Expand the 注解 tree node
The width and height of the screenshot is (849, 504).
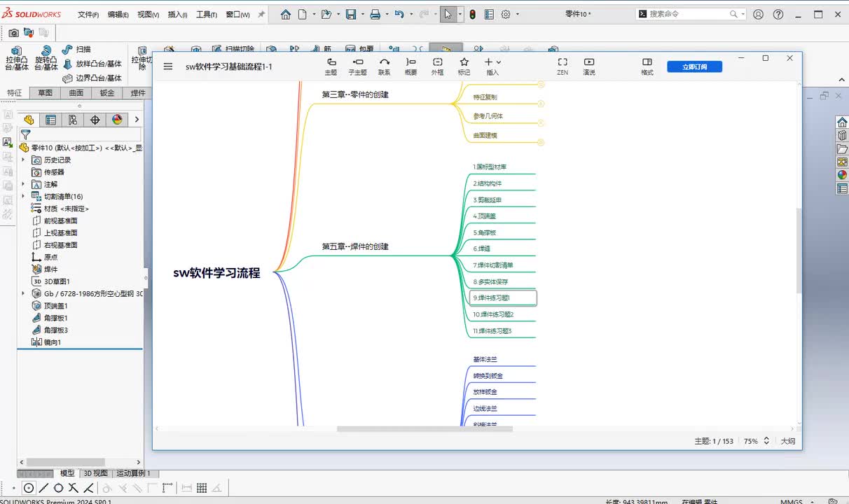click(23, 184)
